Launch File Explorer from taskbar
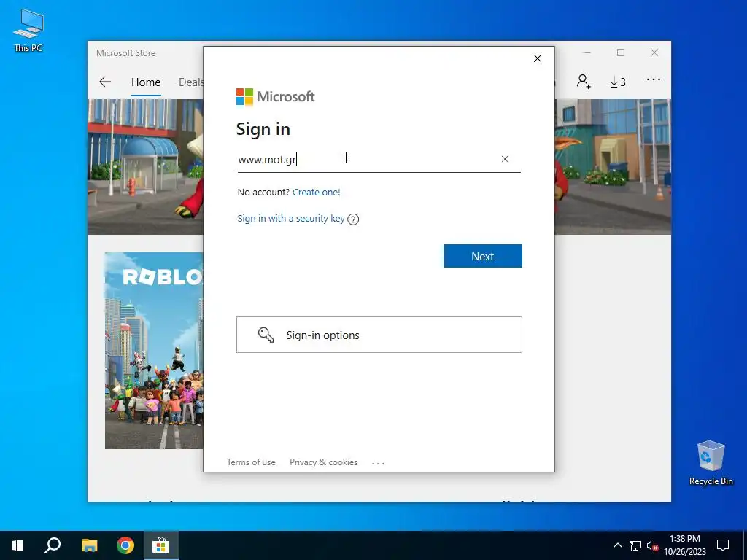Viewport: 747px width, 560px height. (x=89, y=545)
